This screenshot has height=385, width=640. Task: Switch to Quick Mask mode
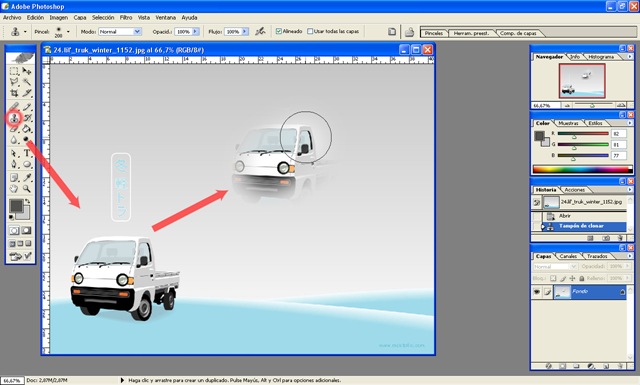(x=27, y=231)
